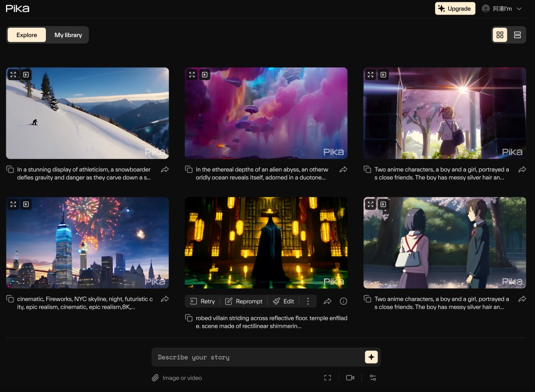Play the cherry blossom anime girl video
This screenshot has height=392, width=535.
(383, 75)
